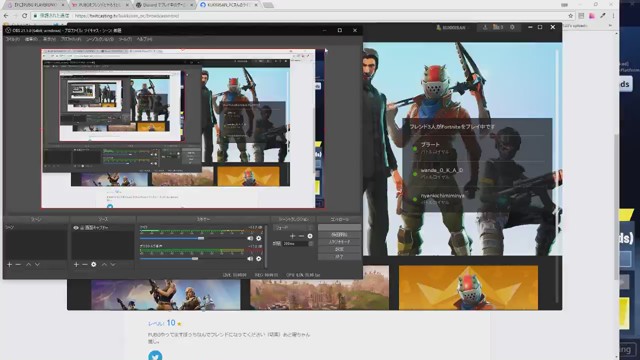Reload the page in Chrome
This screenshot has height=360, width=640.
[x=24, y=16]
